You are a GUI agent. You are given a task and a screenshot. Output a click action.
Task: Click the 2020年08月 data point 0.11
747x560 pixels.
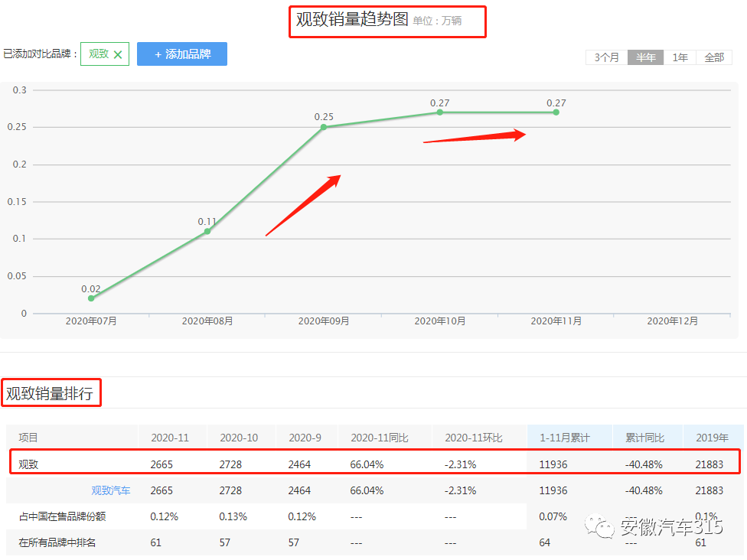(207, 232)
